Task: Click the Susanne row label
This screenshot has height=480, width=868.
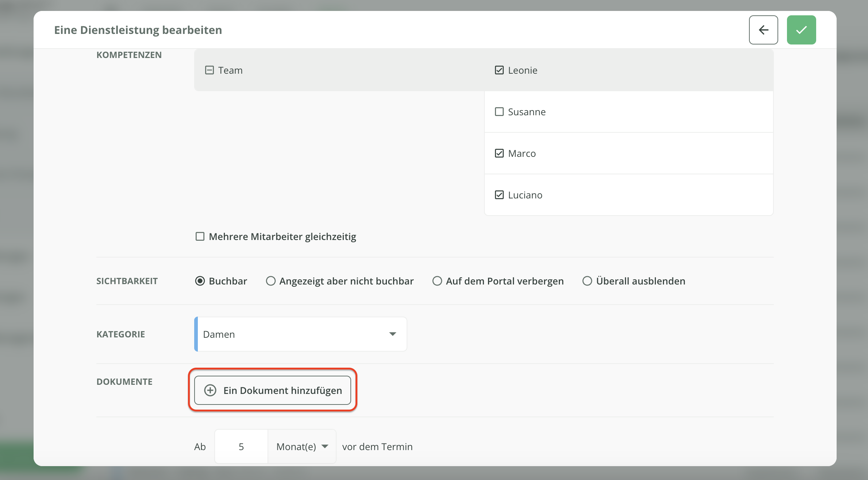Action: coord(527,112)
